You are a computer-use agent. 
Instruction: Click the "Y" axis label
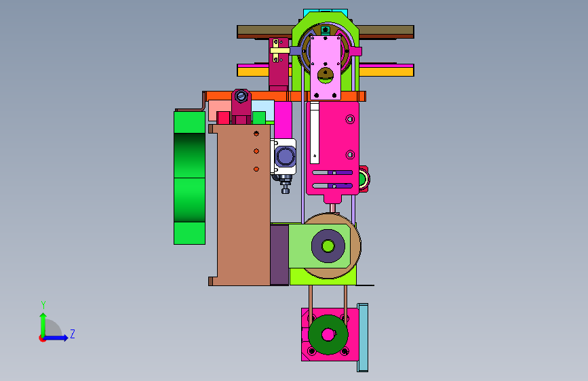43,305
